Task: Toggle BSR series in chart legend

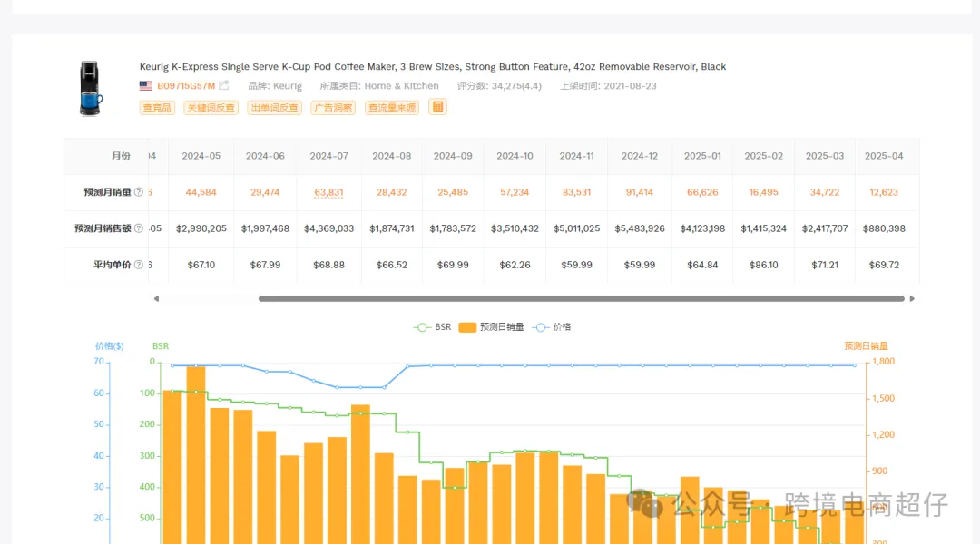Action: pyautogui.click(x=432, y=327)
